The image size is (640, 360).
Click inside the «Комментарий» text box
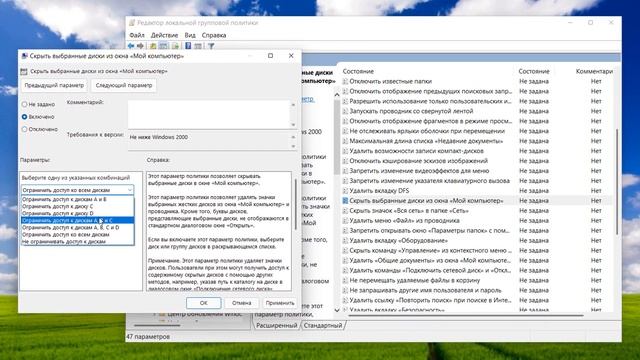click(x=209, y=114)
